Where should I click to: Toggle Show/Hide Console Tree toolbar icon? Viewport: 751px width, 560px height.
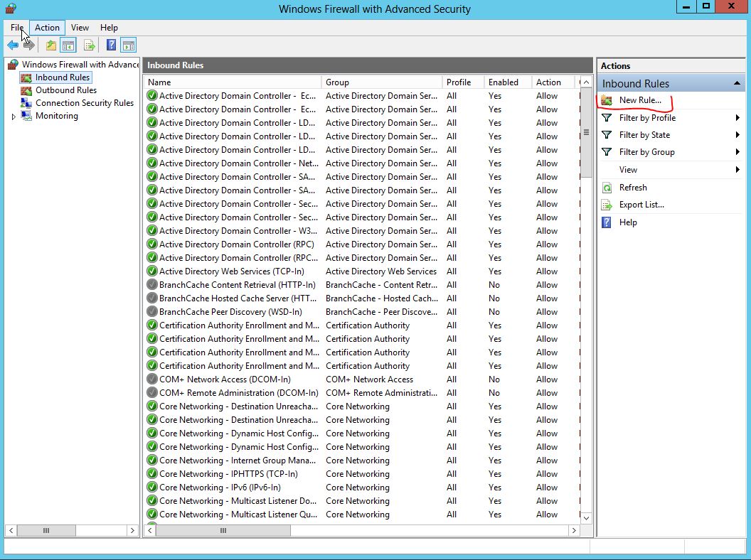[x=68, y=45]
